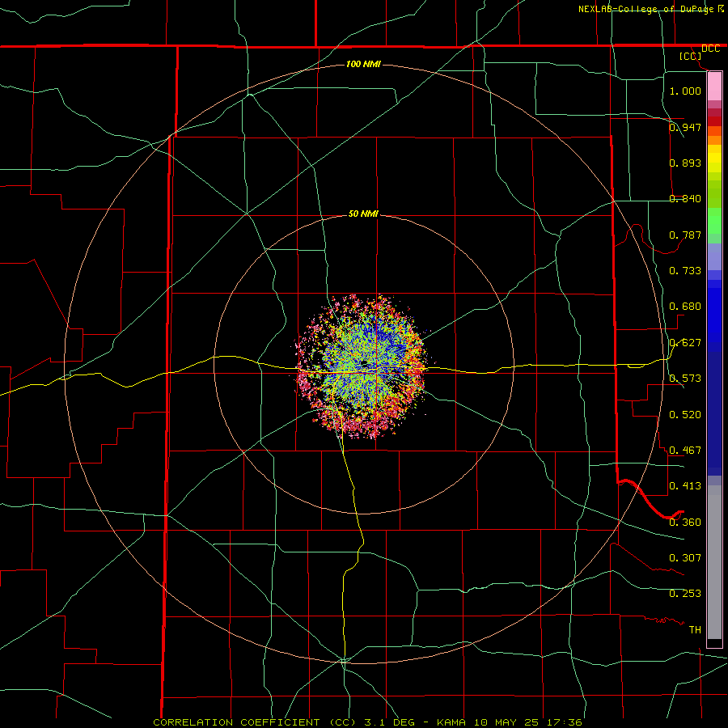
Task: Click the 0.893 legend value
Action: (685, 163)
